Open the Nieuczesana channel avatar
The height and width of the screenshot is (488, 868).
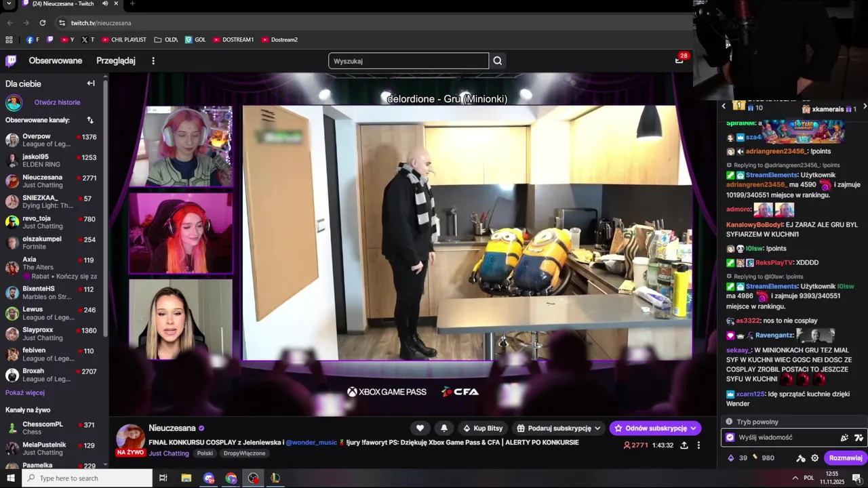point(130,439)
